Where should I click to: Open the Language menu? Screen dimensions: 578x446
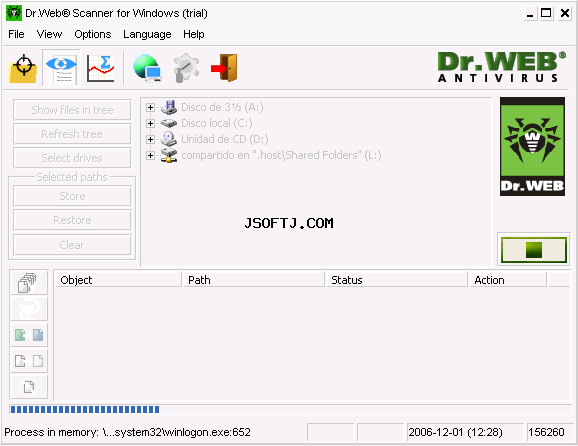[x=147, y=34]
